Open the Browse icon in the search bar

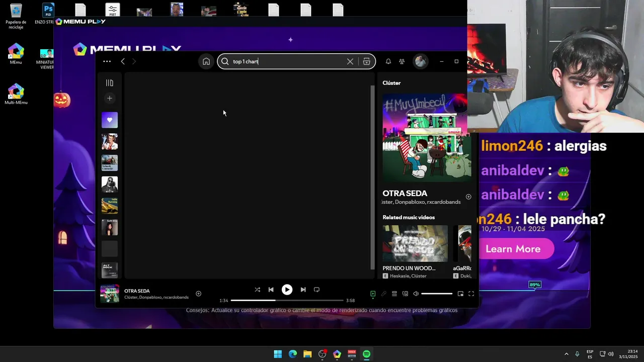coord(366,61)
